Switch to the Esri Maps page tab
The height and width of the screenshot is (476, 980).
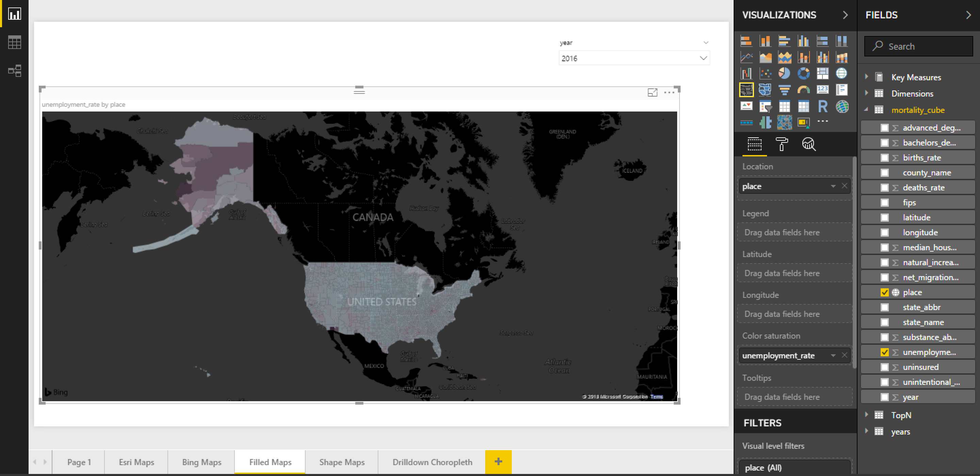(x=136, y=462)
